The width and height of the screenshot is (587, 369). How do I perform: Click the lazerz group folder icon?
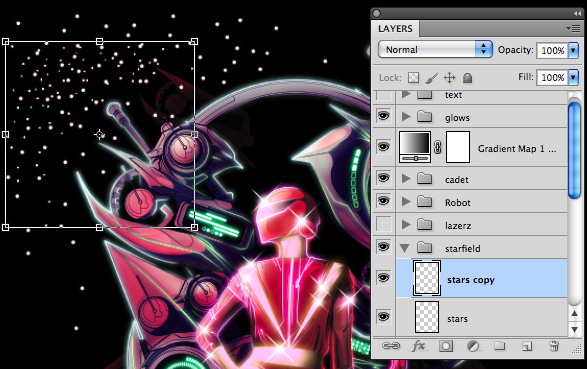pos(425,225)
